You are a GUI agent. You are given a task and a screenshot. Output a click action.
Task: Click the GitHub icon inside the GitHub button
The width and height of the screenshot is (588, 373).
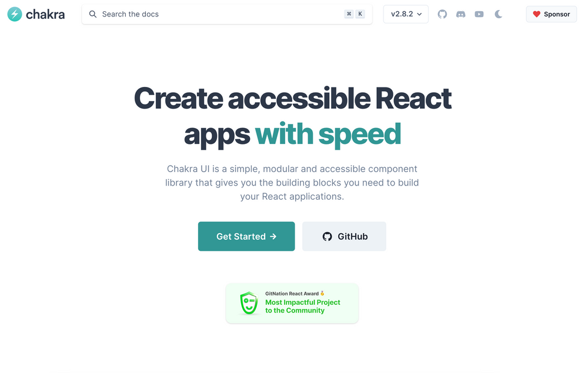328,236
